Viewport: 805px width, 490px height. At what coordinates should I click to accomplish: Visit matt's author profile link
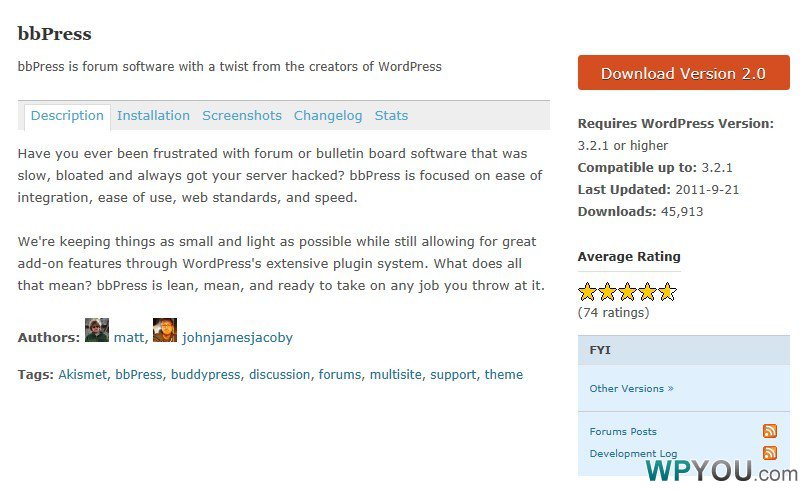[x=129, y=337]
